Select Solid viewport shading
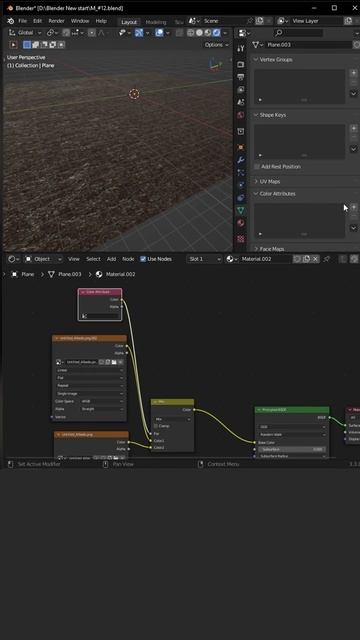 coord(199,33)
